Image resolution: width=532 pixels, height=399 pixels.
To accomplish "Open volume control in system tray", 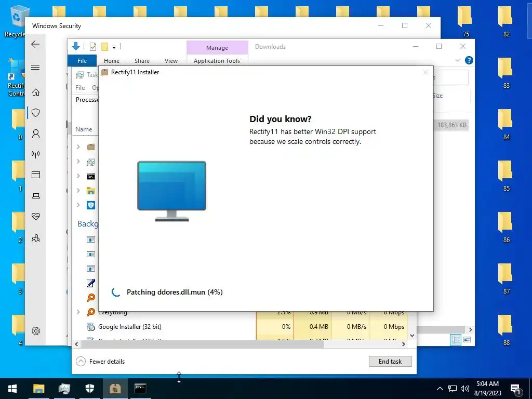I will tap(465, 389).
